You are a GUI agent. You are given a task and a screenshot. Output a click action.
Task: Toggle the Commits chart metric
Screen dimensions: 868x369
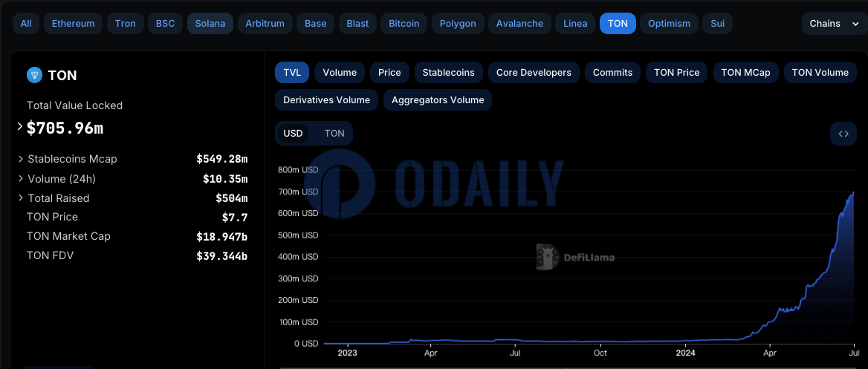pos(613,73)
